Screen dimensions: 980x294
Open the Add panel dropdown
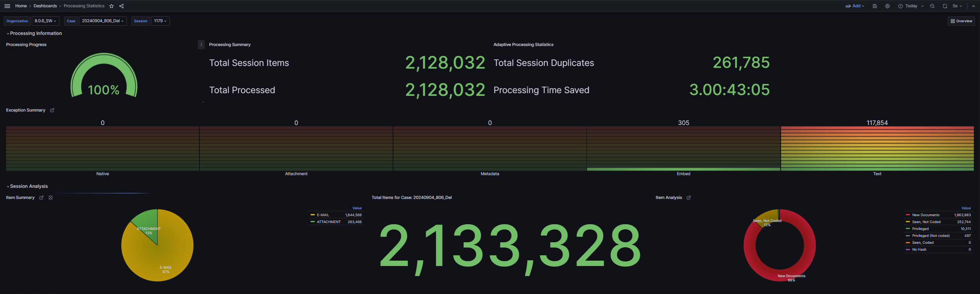[855, 6]
